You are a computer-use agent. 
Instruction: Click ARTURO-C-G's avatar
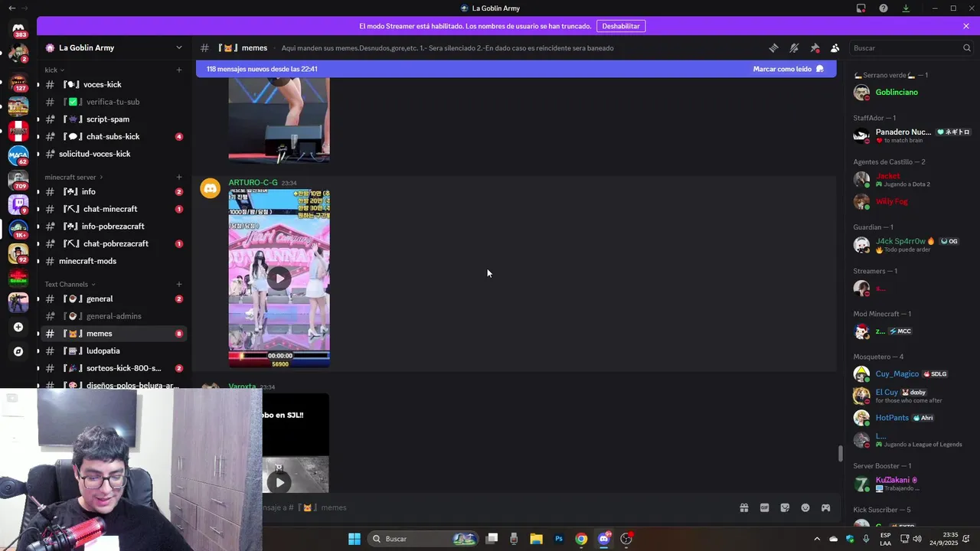click(210, 188)
